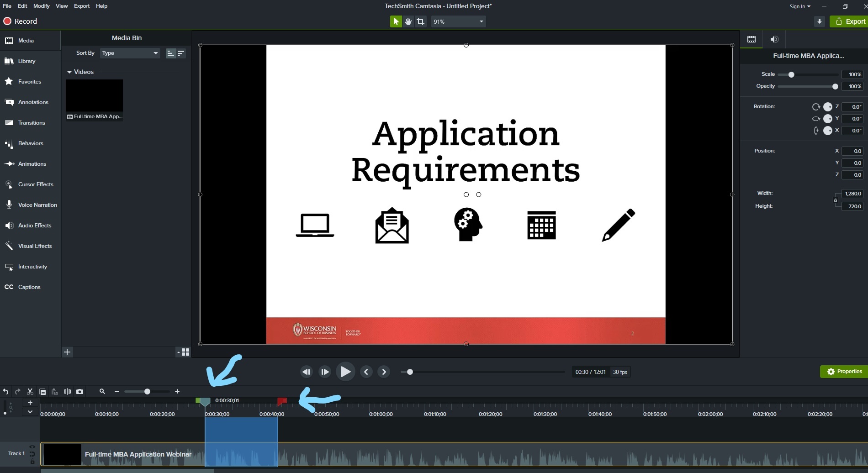
Task: Open the Sort By Type dropdown
Action: click(x=130, y=53)
